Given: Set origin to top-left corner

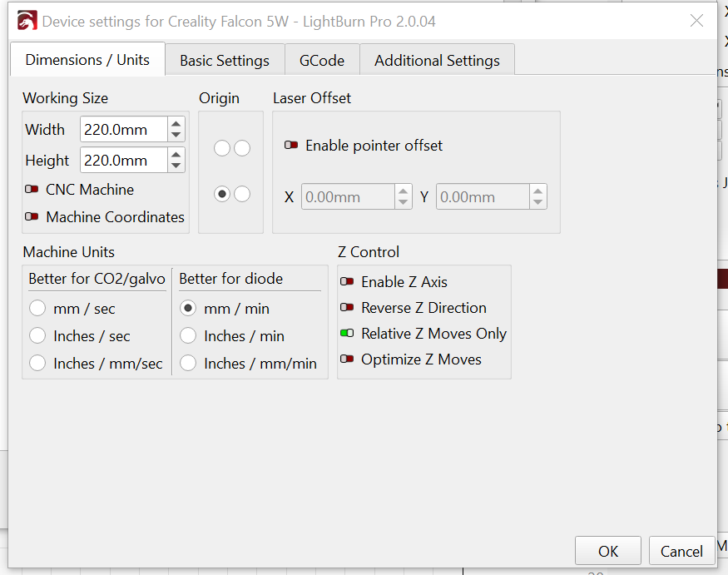Looking at the screenshot, I should [221, 148].
